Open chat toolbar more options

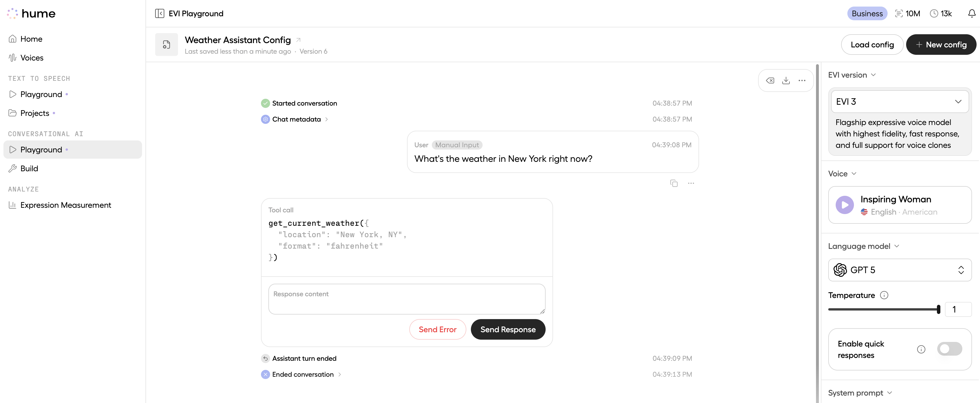(x=802, y=80)
